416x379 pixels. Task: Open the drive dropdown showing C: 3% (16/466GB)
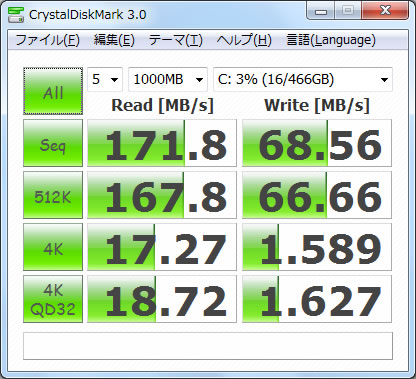click(303, 79)
